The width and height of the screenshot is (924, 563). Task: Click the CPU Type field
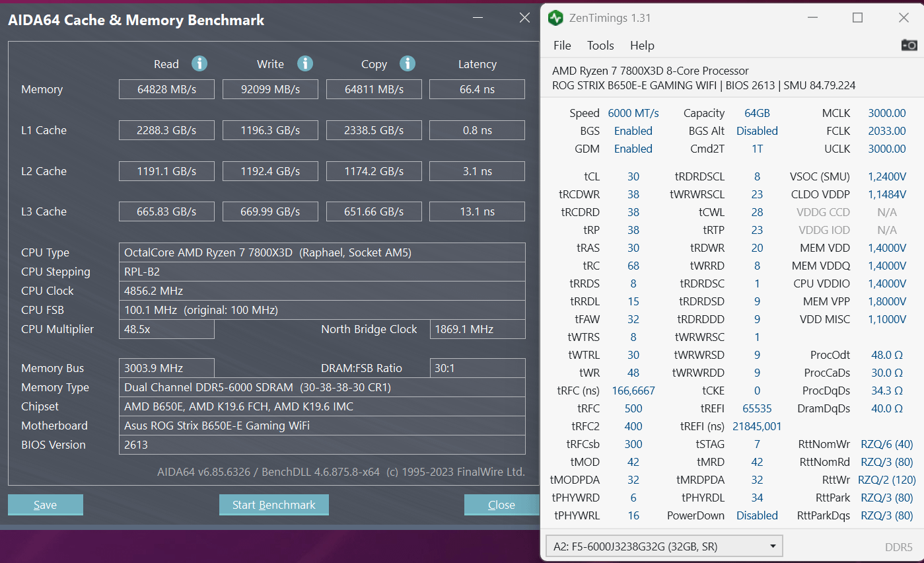click(322, 252)
